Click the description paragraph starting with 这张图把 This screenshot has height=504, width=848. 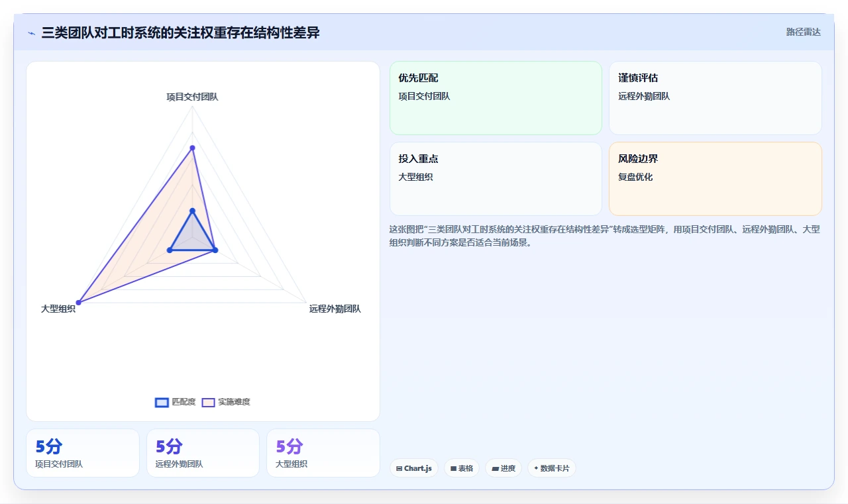pos(605,236)
